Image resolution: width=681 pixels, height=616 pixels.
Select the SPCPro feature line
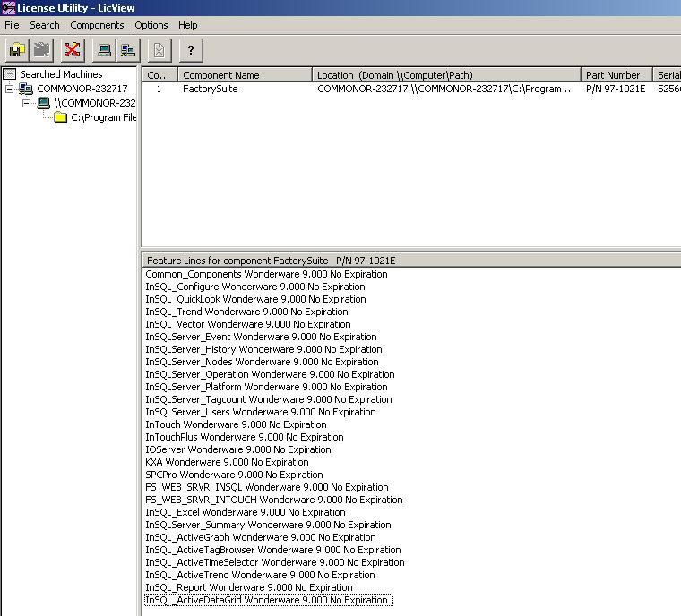[x=234, y=475]
